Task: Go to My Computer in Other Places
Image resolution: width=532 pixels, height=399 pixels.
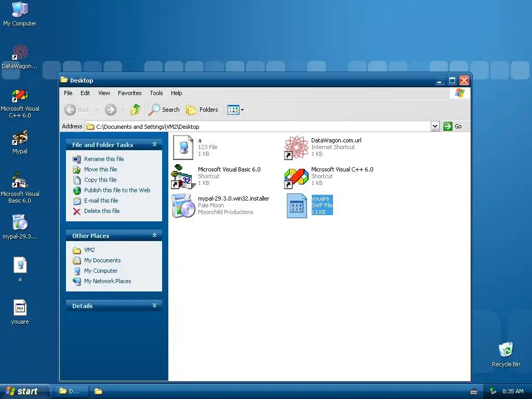Action: 100,271
